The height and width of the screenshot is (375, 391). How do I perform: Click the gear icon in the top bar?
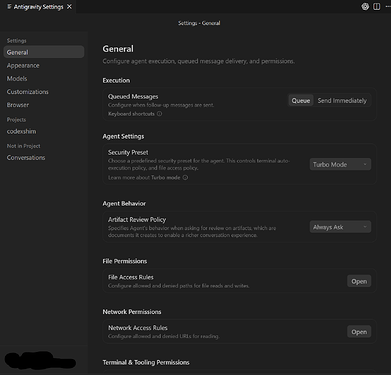click(365, 7)
